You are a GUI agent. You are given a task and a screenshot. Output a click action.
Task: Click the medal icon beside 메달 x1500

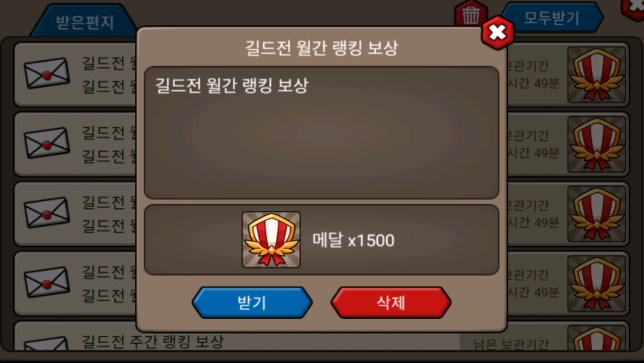tap(271, 239)
